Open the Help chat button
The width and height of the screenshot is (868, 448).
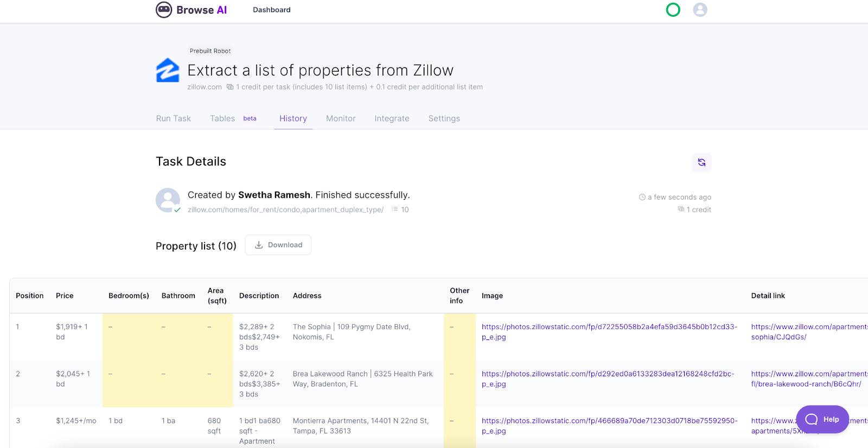point(822,419)
